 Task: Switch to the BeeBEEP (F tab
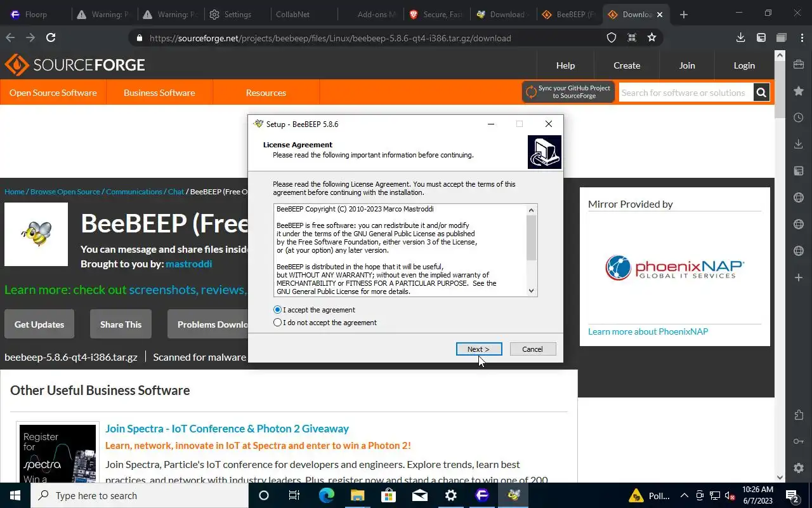click(569, 15)
